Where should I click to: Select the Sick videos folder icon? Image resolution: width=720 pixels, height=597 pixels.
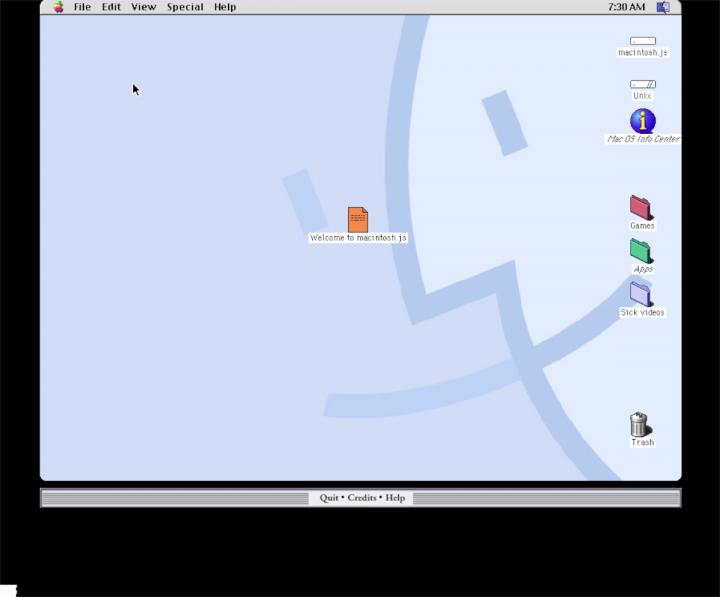(x=641, y=294)
